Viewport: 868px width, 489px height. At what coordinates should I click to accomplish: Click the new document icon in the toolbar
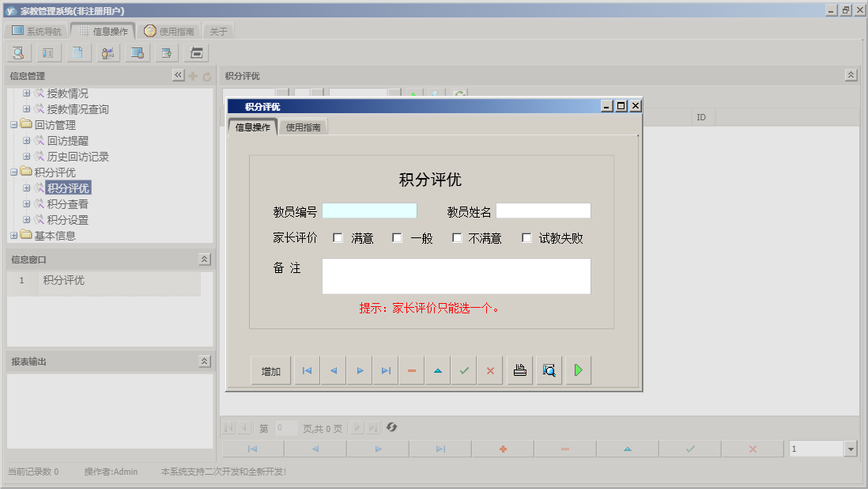[x=77, y=52]
